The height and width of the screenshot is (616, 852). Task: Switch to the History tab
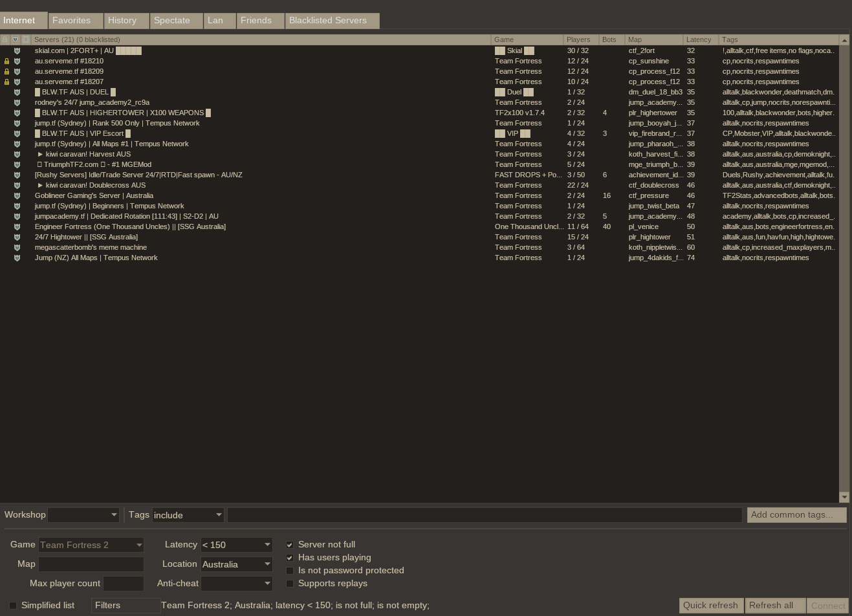(x=126, y=21)
